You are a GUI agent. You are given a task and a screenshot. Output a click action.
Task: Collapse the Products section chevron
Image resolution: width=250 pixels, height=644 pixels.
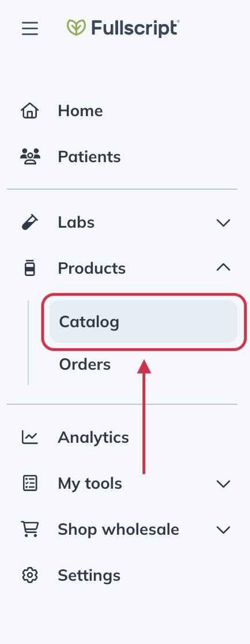224,267
